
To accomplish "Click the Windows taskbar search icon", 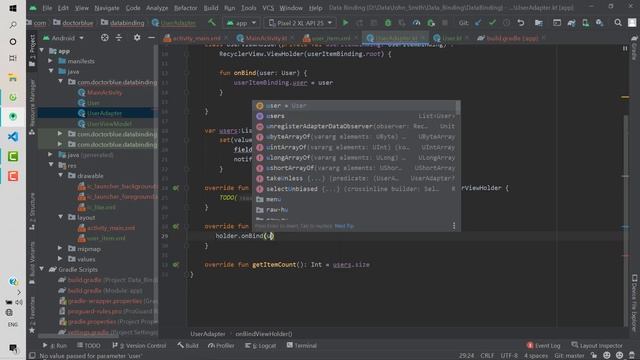I will 13,25.
